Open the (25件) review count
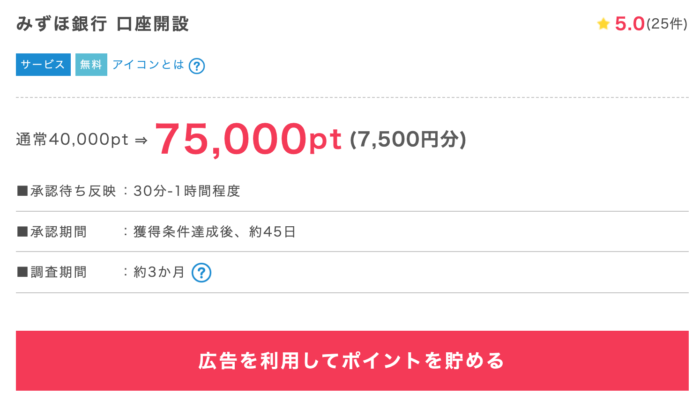Image resolution: width=700 pixels, height=401 pixels. coord(666,24)
